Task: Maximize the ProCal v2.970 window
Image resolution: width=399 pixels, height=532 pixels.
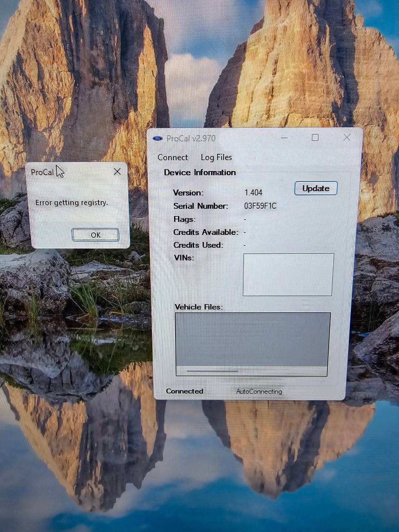Action: click(315, 138)
